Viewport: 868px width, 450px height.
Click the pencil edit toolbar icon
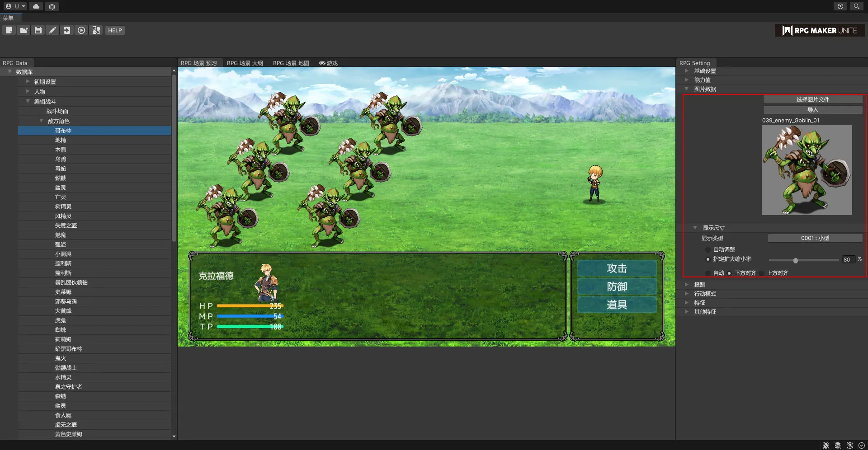tap(52, 30)
